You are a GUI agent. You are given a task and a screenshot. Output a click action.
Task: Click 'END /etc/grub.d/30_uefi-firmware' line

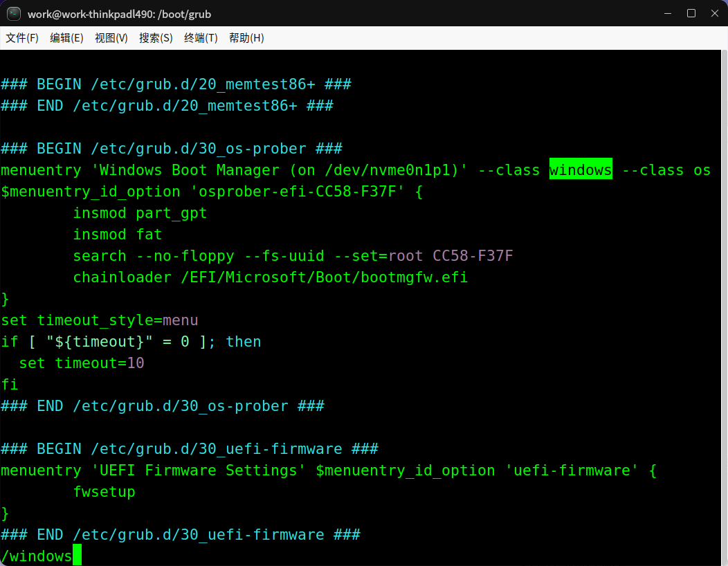click(x=181, y=534)
